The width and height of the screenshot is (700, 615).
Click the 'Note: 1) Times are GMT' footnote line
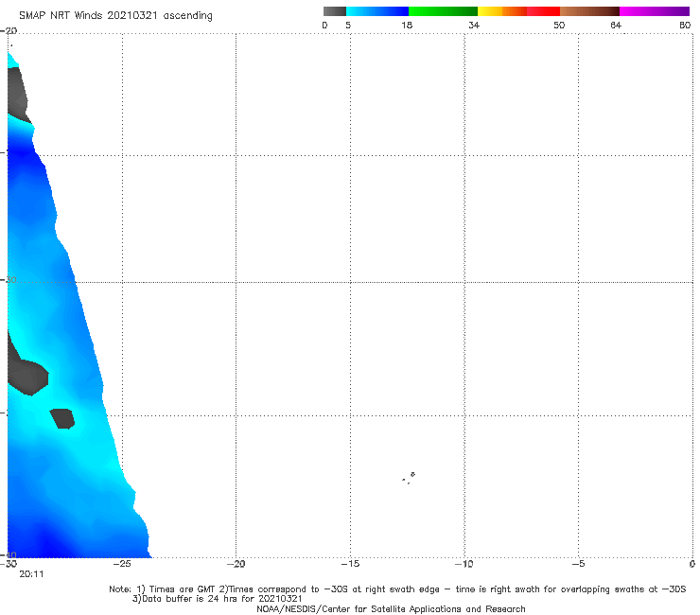pyautogui.click(x=397, y=589)
